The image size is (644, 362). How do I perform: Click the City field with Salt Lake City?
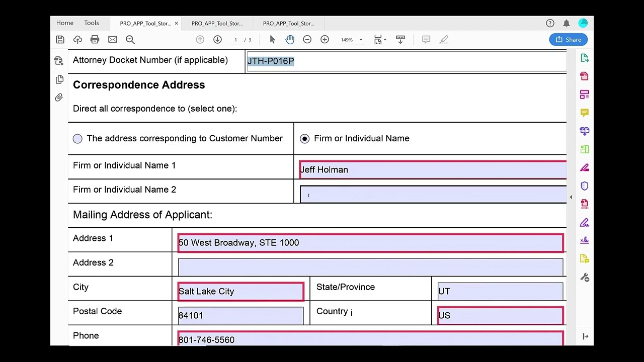[x=241, y=292]
